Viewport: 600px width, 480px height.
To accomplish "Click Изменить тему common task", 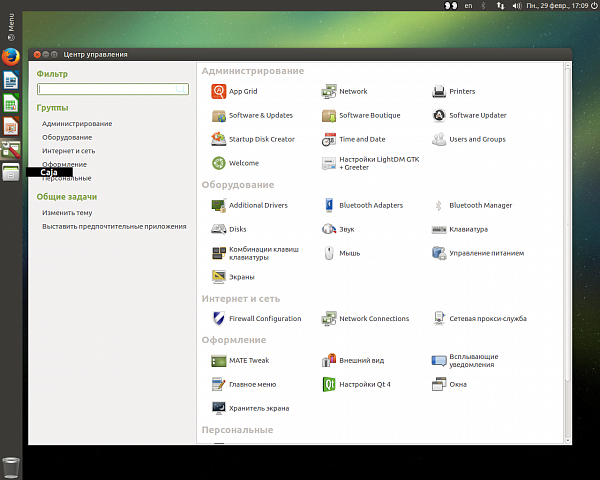I will click(67, 213).
